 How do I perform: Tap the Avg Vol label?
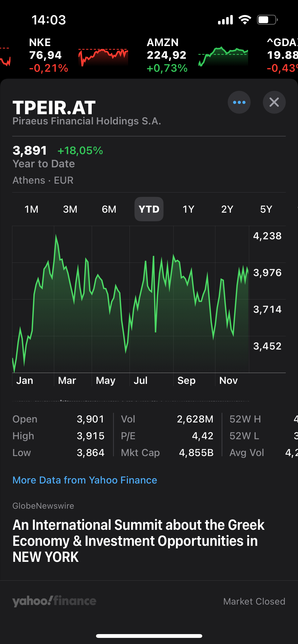(247, 453)
